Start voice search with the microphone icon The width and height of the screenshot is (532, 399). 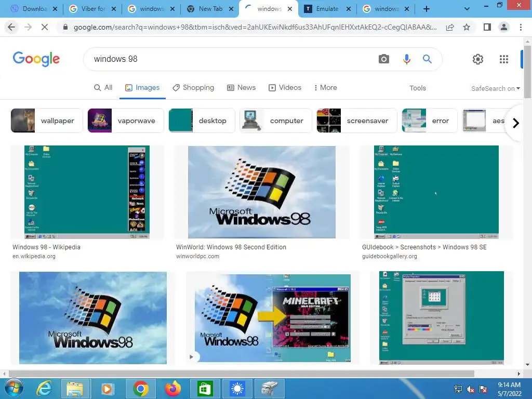pyautogui.click(x=406, y=59)
